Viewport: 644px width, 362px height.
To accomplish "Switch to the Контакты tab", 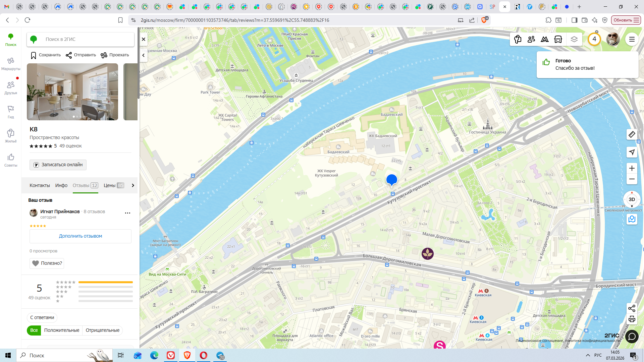I will point(40,185).
